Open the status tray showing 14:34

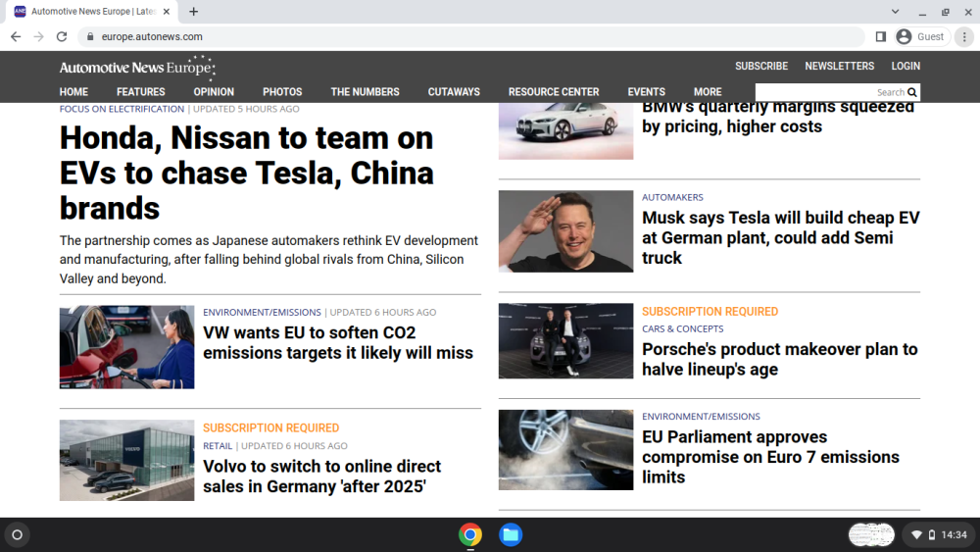click(x=939, y=535)
